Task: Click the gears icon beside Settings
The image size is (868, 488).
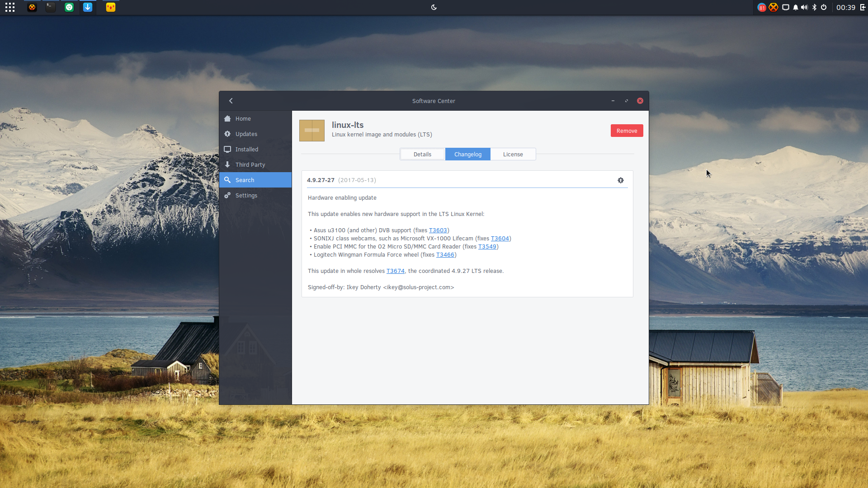Action: [227, 196]
